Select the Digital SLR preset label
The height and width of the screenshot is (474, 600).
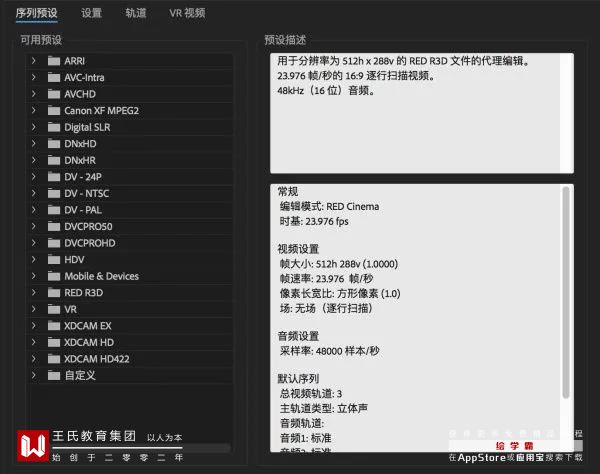87,127
